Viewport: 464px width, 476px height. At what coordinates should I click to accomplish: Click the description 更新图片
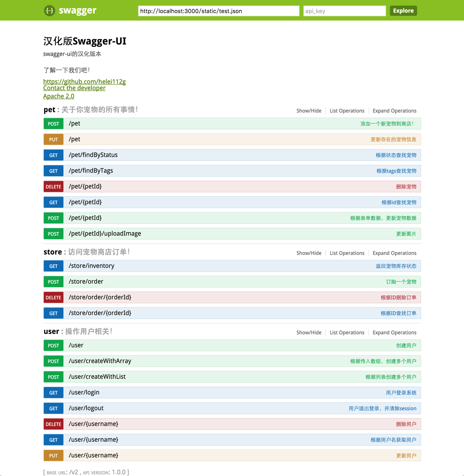pyautogui.click(x=406, y=234)
